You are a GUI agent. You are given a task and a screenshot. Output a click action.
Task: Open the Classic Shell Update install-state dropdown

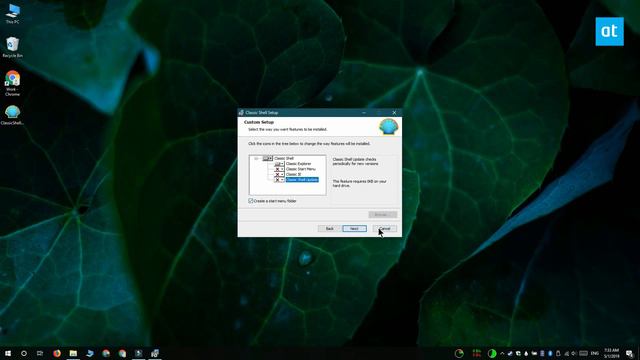[x=279, y=180]
